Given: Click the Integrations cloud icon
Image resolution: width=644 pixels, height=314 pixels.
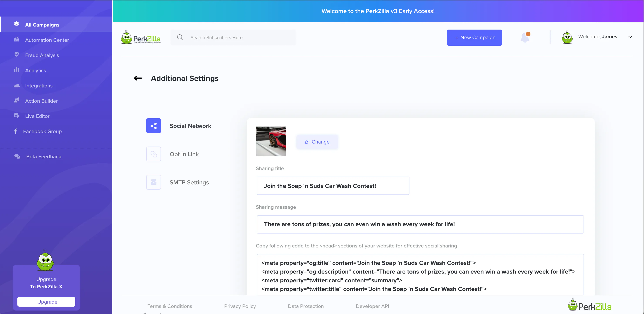Looking at the screenshot, I should pyautogui.click(x=17, y=86).
